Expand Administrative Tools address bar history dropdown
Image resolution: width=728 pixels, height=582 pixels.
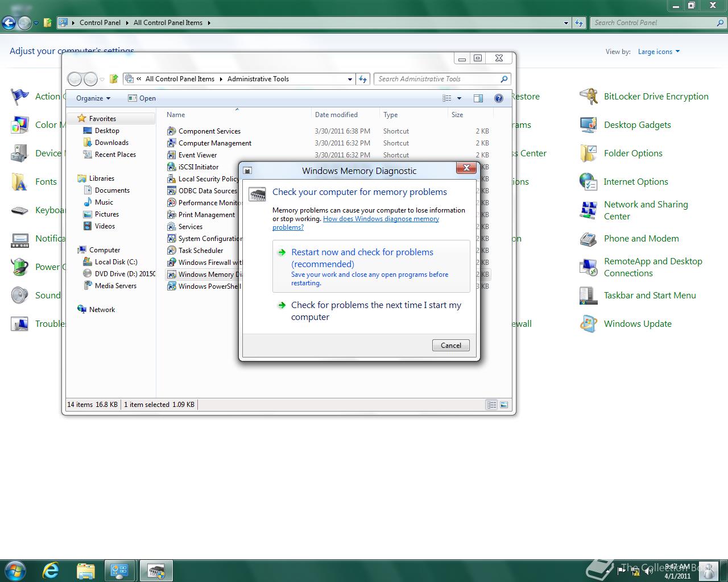click(350, 79)
